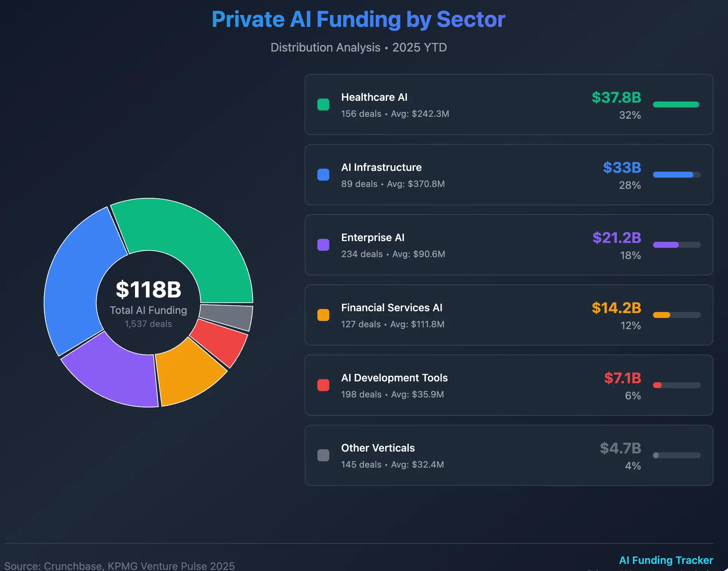Click the Enterprise AI purple progress bar
The width and height of the screenshot is (728, 571).
pyautogui.click(x=666, y=245)
